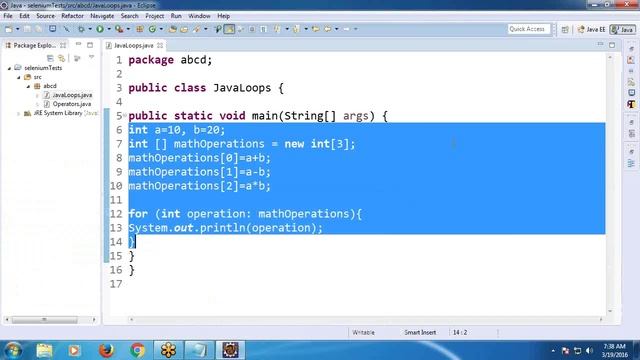Click the Save All toolbar icon
640x360 pixels.
[x=38, y=29]
